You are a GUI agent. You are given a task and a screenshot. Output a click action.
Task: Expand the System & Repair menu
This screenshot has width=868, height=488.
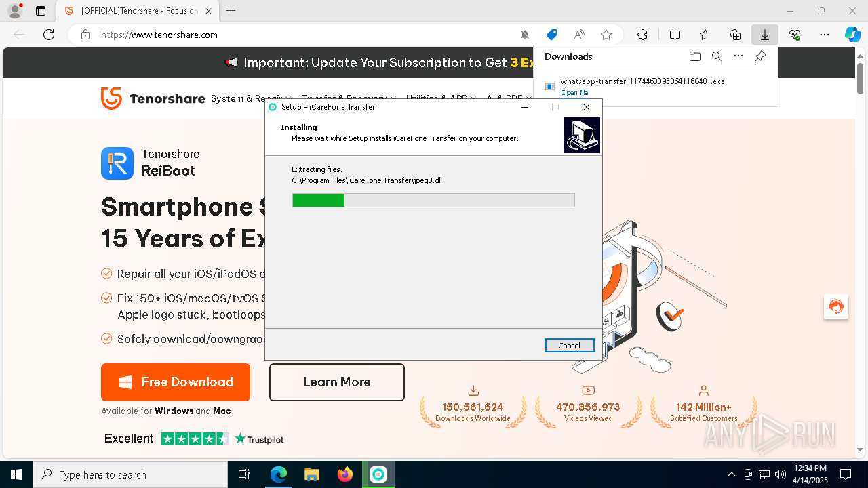pos(251,98)
